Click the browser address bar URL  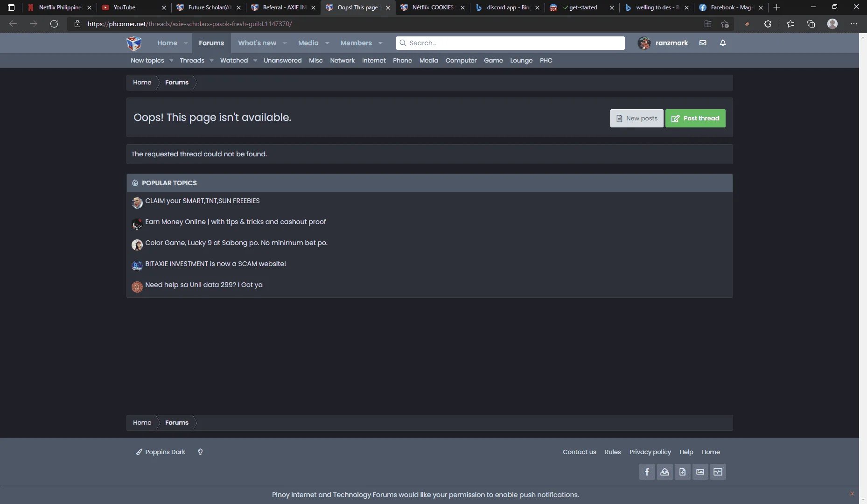(x=189, y=24)
